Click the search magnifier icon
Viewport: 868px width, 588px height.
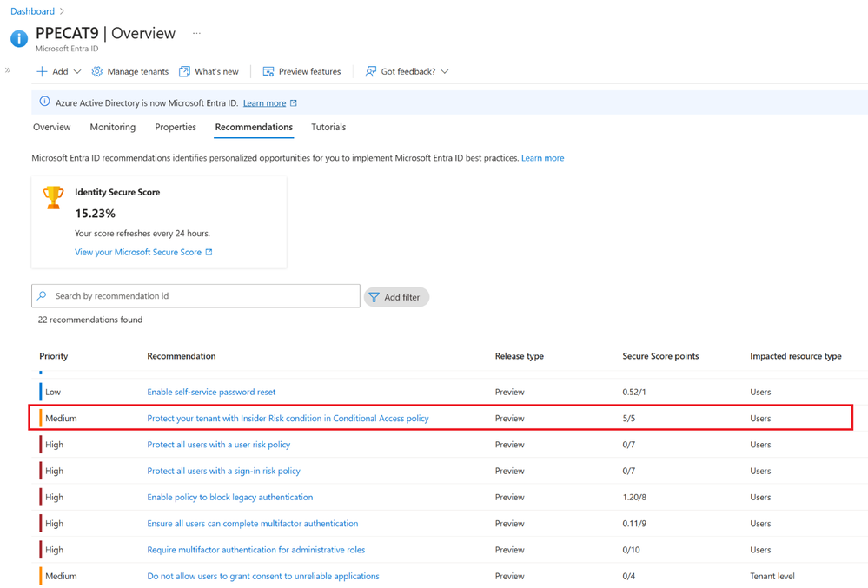click(x=42, y=296)
